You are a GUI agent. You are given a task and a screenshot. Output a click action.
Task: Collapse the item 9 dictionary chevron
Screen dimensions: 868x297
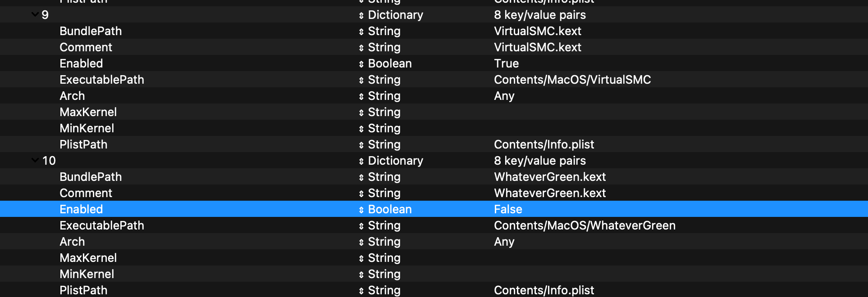[x=35, y=15]
